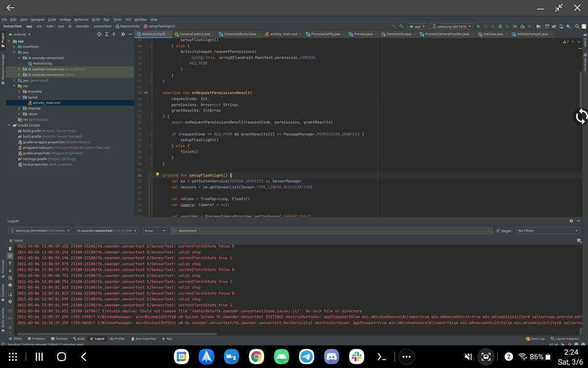Open the samsung SM-T870 device dropdown
This screenshot has width=588, height=368.
point(452,26)
